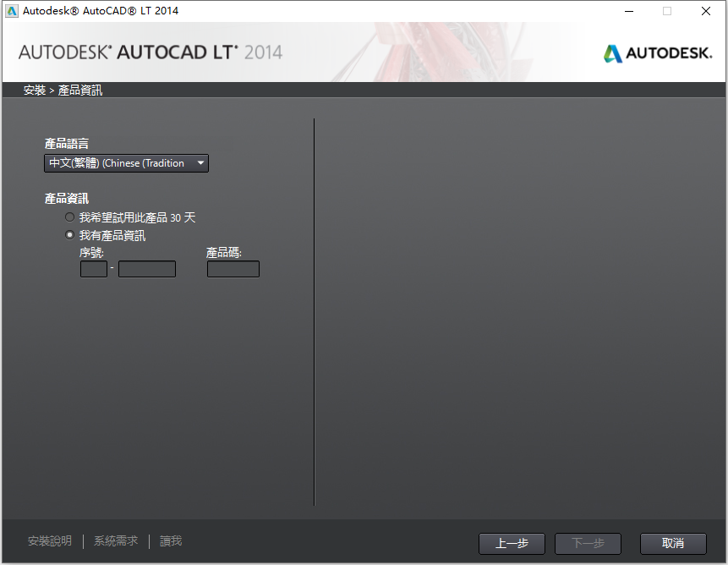The height and width of the screenshot is (565, 728).
Task: Click the AutoCAD LT title bar app icon
Action: coord(12,11)
